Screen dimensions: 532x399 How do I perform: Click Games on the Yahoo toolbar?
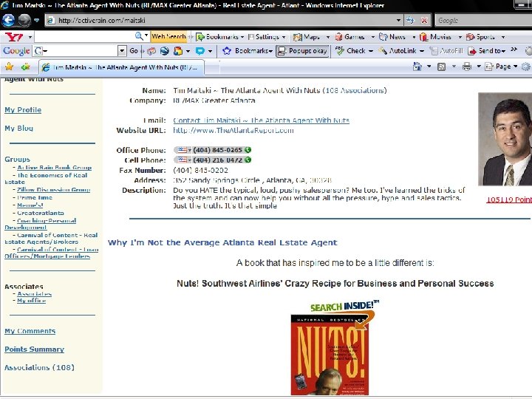pyautogui.click(x=349, y=37)
